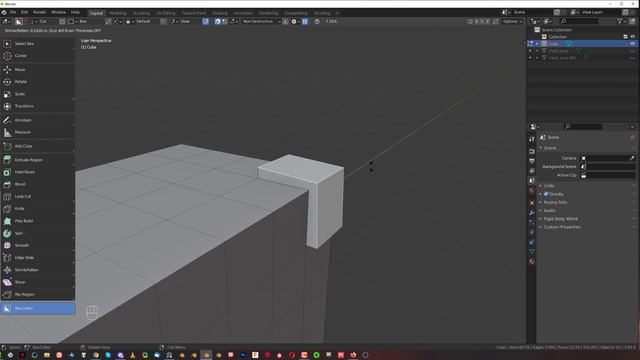Image resolution: width=640 pixels, height=360 pixels.
Task: Open the outliner filter funnel button
Action: click(621, 21)
